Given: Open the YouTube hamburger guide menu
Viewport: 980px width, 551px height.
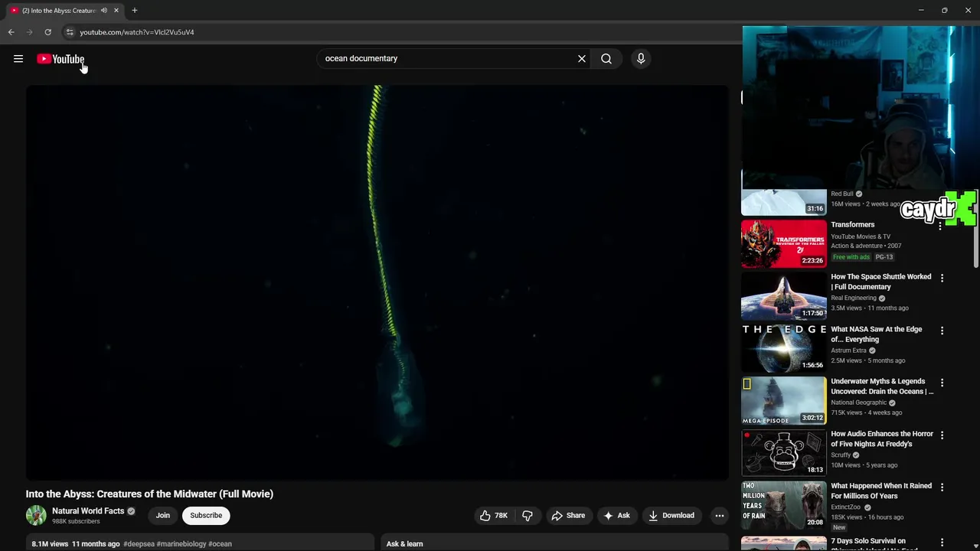Looking at the screenshot, I should [x=18, y=59].
